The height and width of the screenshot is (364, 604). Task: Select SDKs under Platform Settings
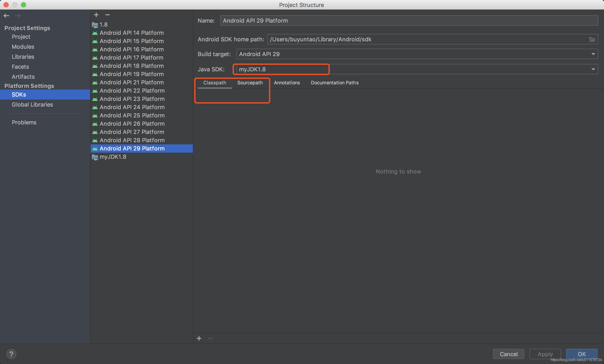45,95
